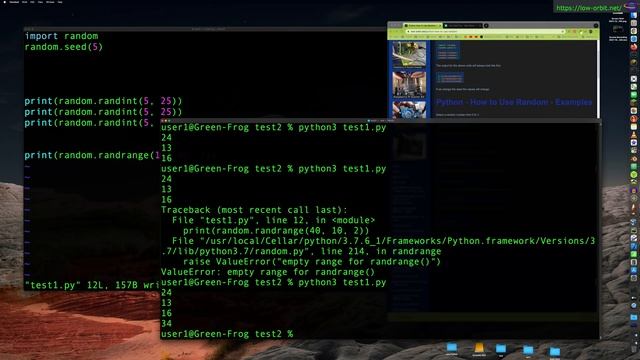
Task: Focus the browser address bar
Action: pyautogui.click(x=486, y=31)
